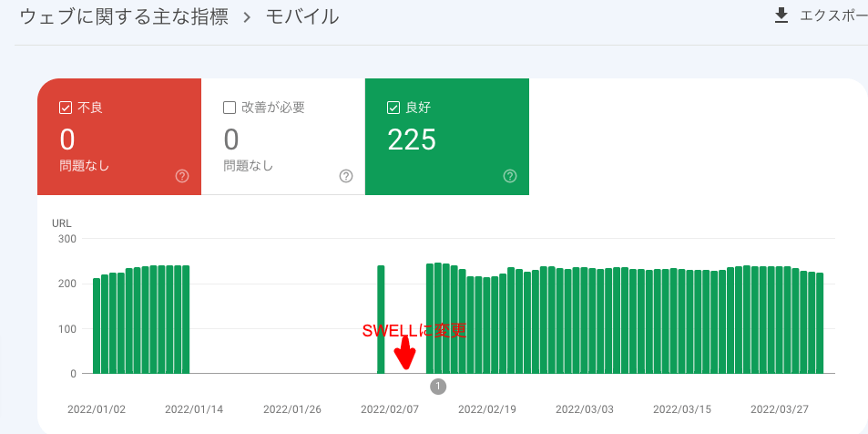
Task: Click the annotation marker 1 on timeline
Action: tap(438, 387)
